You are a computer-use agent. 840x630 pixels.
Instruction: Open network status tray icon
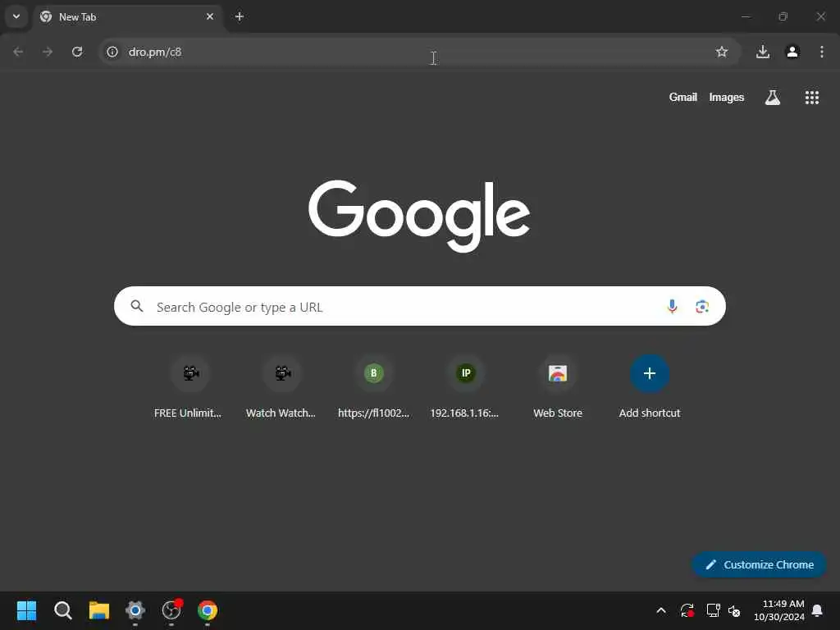(x=713, y=610)
